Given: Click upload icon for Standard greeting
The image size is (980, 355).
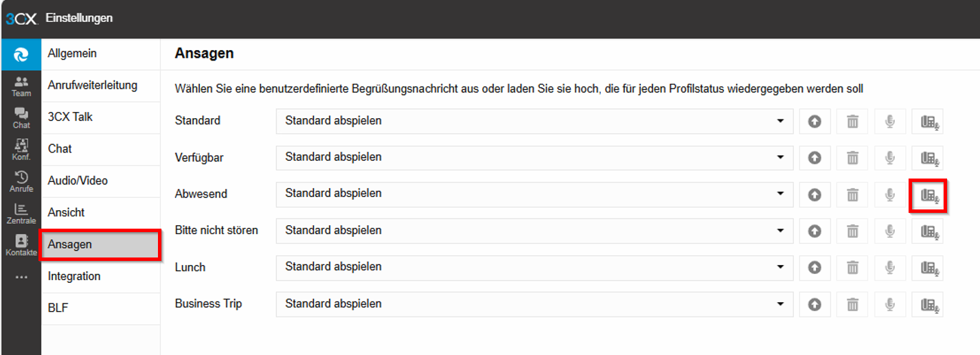Looking at the screenshot, I should pyautogui.click(x=814, y=121).
